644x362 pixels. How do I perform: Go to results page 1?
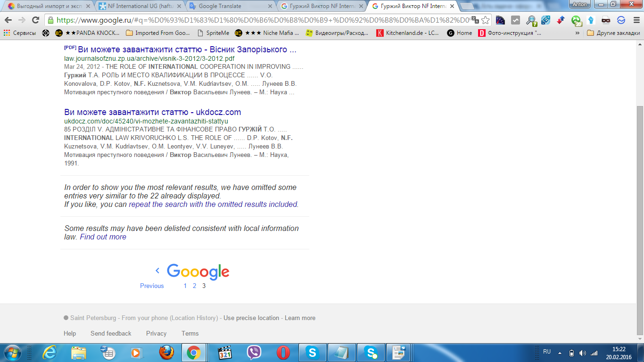pyautogui.click(x=185, y=286)
